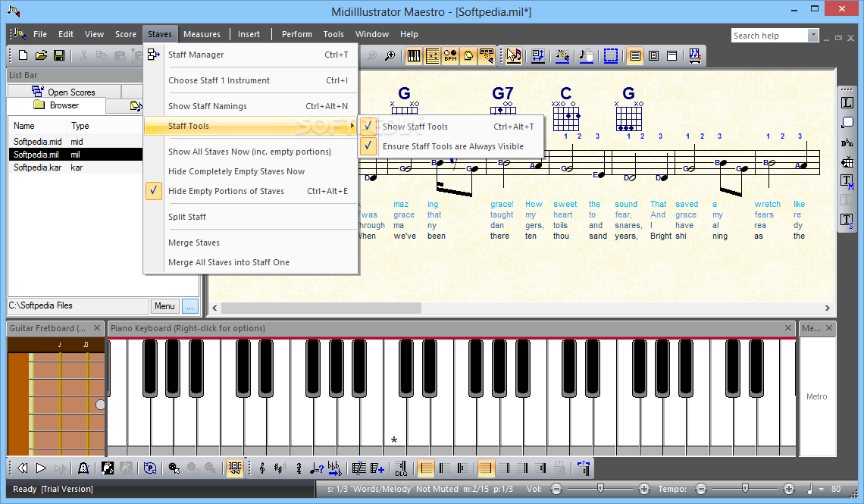Click the note cursor pointer icon
The height and width of the screenshot is (504, 864).
click(514, 55)
